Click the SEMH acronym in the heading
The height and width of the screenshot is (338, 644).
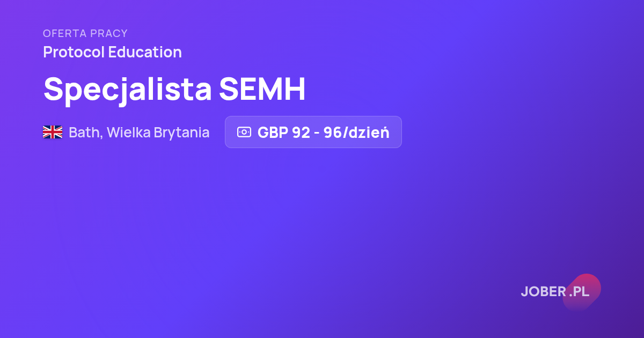coord(262,89)
